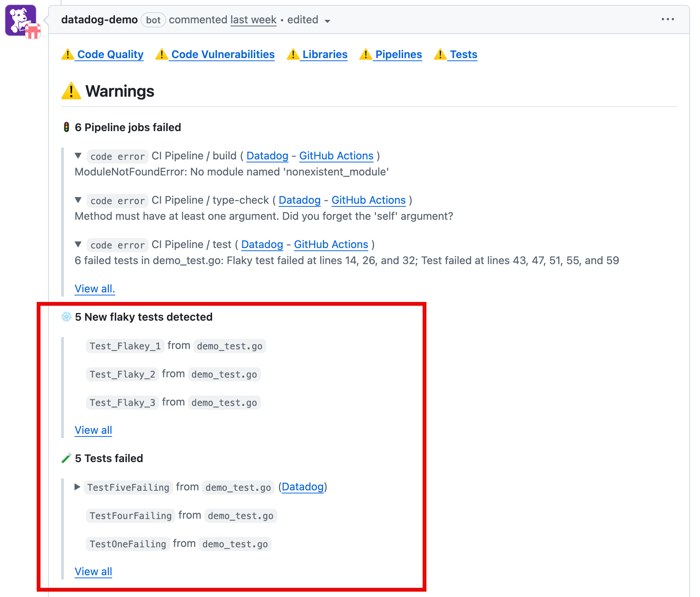Screen dimensions: 700x597
Task: Click the '6 Pipeline jobs failed' heading
Action: click(x=128, y=127)
